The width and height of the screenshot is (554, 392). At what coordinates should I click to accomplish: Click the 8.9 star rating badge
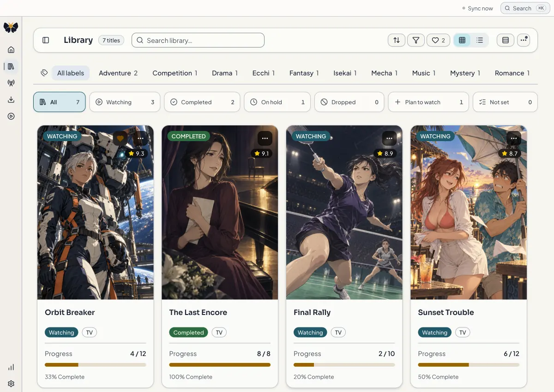385,154
